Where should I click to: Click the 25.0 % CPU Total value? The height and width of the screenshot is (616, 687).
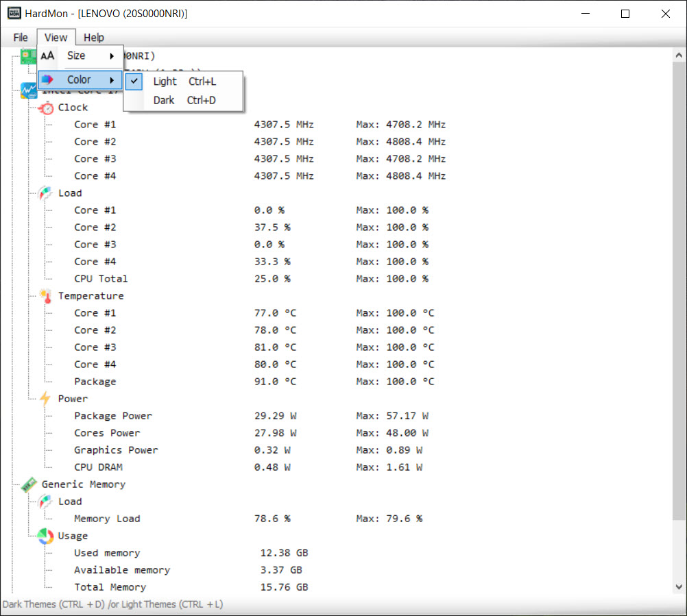[272, 279]
